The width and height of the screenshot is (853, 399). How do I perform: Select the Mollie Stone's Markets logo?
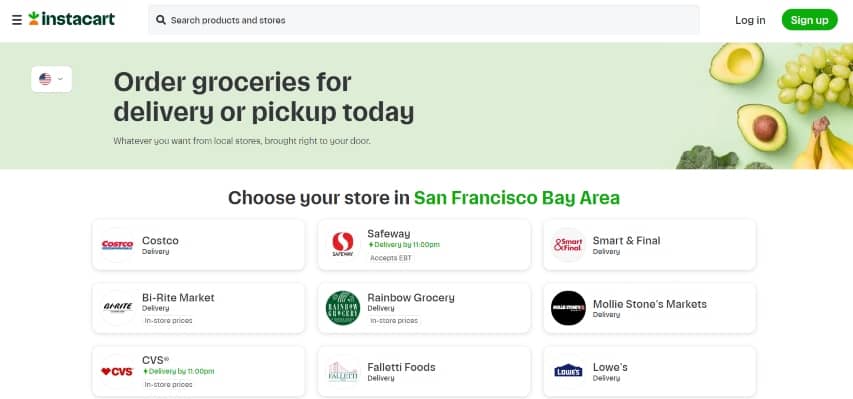(568, 308)
